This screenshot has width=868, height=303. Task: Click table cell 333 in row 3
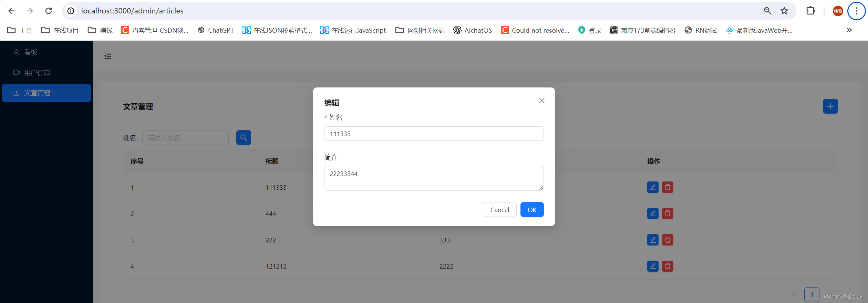tap(444, 240)
